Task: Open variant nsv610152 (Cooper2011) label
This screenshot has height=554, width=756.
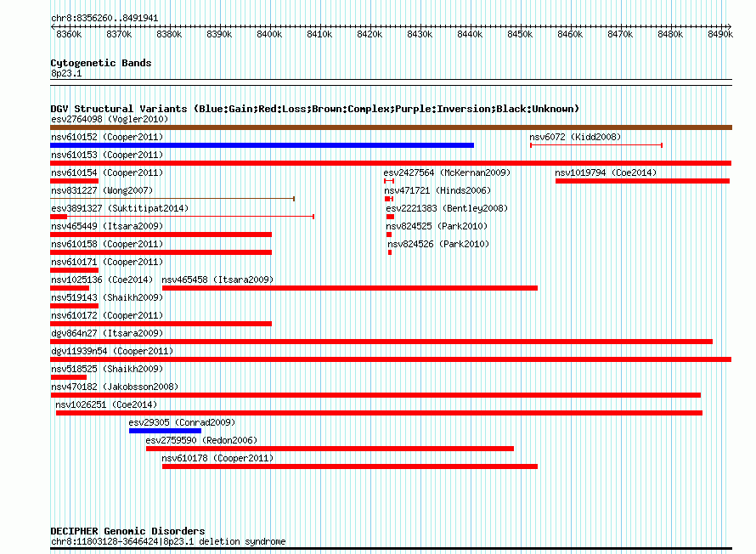Action: coord(107,137)
